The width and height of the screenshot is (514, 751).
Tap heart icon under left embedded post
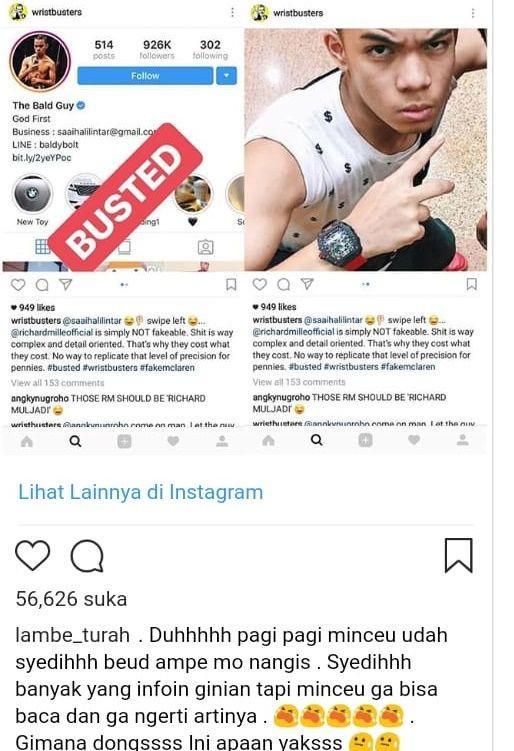(x=18, y=285)
